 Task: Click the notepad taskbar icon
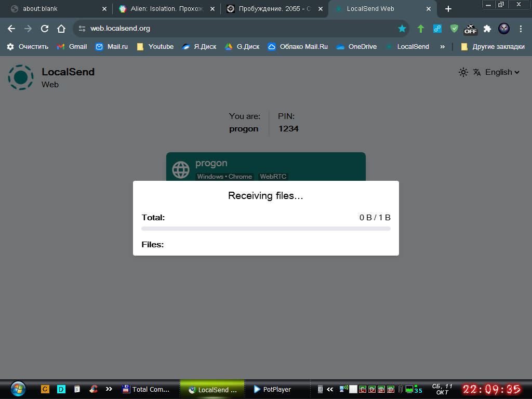pyautogui.click(x=77, y=389)
